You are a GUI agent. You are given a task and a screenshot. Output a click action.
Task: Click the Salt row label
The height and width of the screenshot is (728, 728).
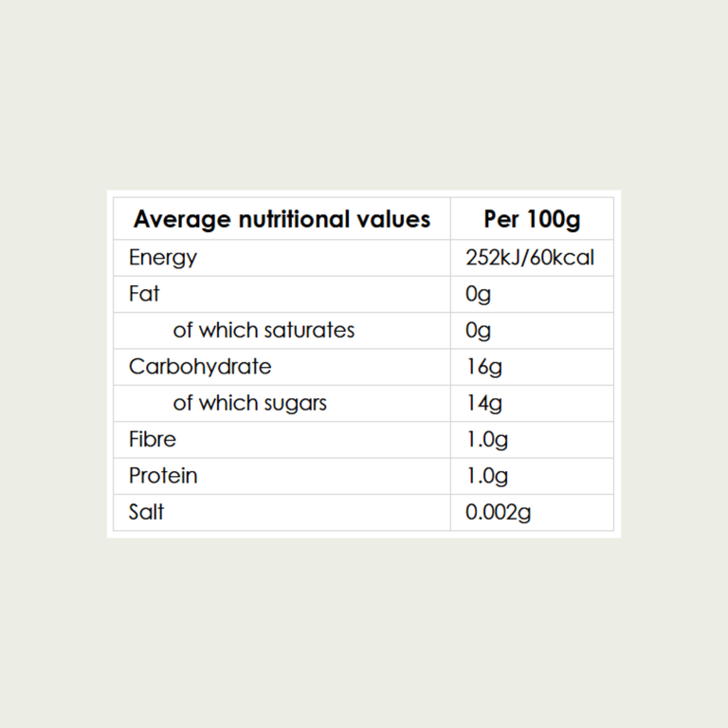click(x=146, y=512)
